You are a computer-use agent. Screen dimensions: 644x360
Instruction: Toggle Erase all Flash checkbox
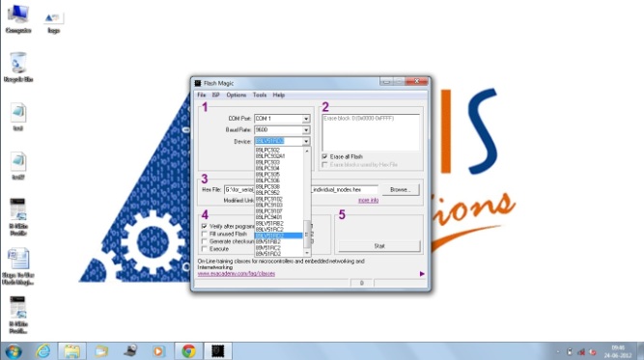pos(324,156)
